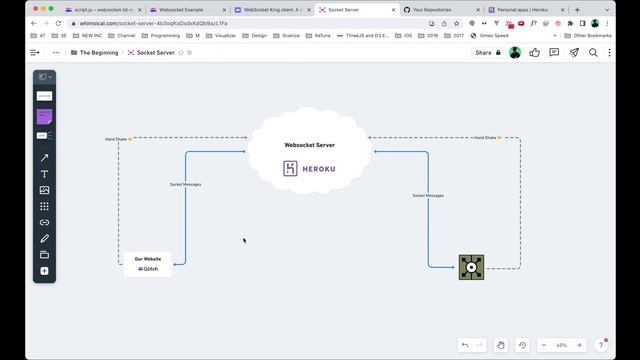Image resolution: width=640 pixels, height=360 pixels.
Task: Switch to the WebSocket King client tab
Action: (272, 10)
